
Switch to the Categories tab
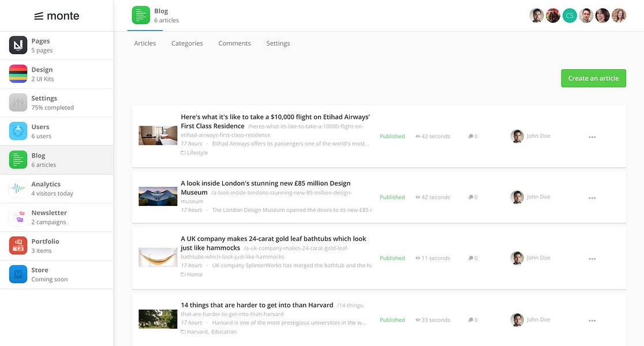click(x=187, y=43)
